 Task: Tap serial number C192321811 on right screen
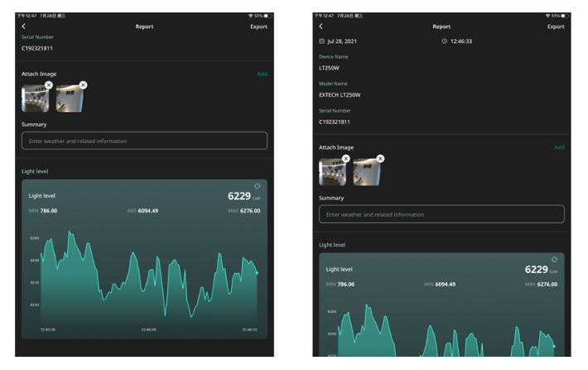[x=335, y=122]
